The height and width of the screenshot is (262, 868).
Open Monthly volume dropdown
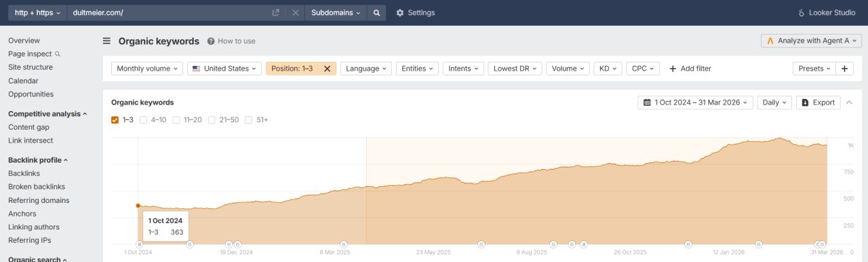147,69
